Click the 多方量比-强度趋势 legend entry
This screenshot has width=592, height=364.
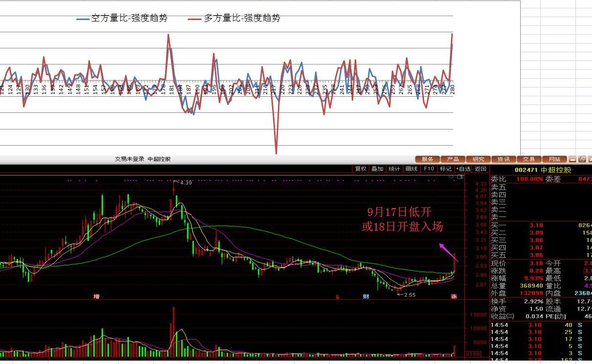234,19
